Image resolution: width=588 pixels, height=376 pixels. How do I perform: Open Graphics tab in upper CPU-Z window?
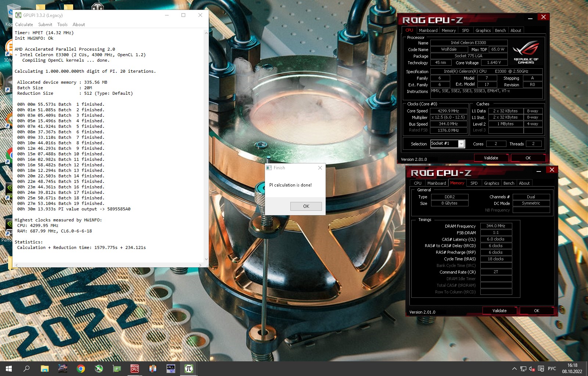click(483, 30)
